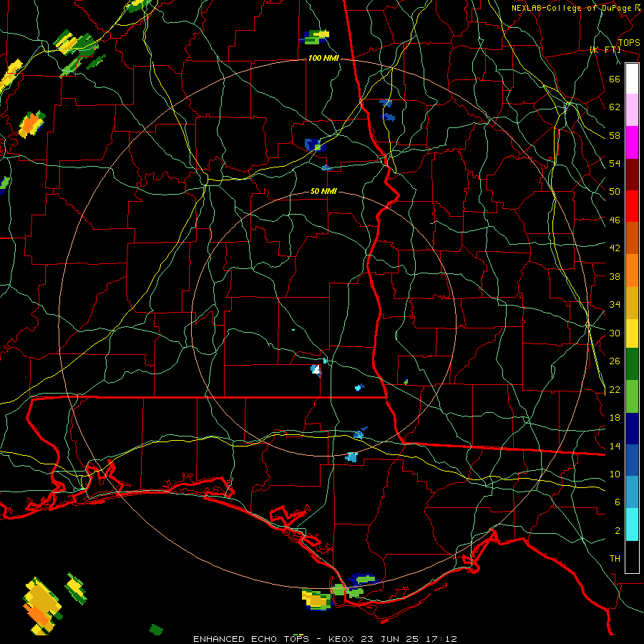Click the light pink legend swatch
This screenshot has height=644, width=644.
(x=632, y=110)
